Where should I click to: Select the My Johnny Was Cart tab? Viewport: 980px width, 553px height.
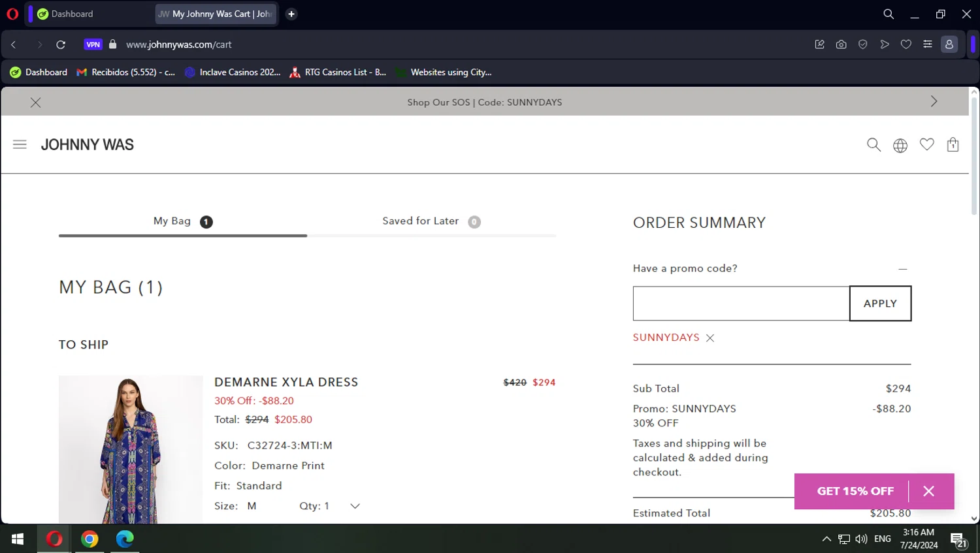[216, 14]
